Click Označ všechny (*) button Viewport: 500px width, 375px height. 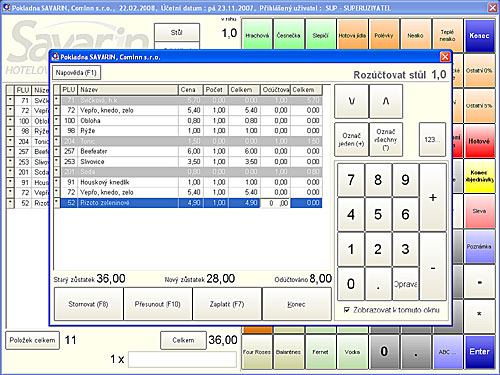click(x=386, y=139)
